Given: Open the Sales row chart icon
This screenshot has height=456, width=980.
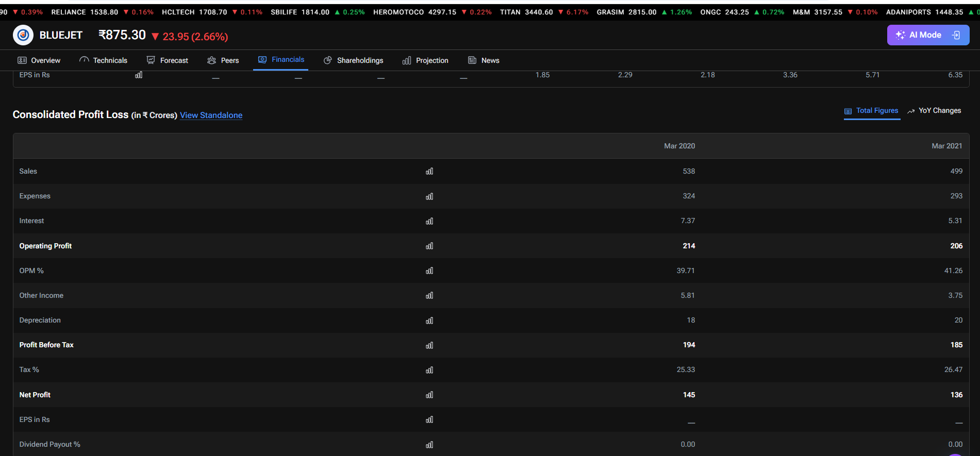Looking at the screenshot, I should coord(429,171).
